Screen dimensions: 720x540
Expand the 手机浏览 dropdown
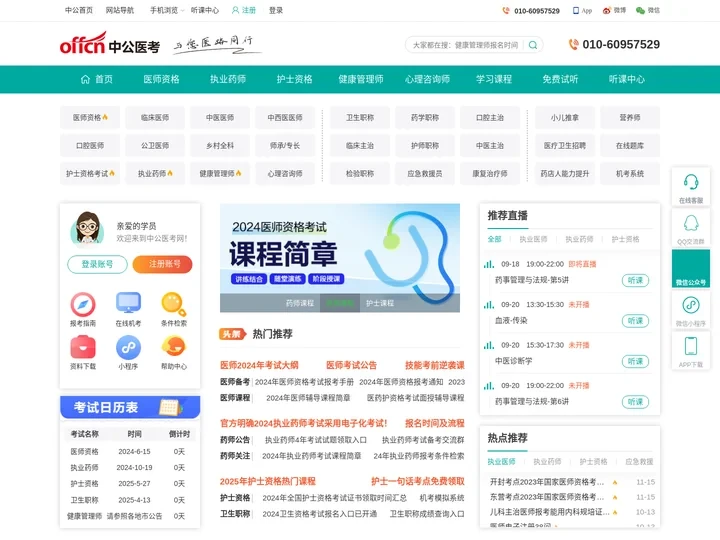(167, 10)
